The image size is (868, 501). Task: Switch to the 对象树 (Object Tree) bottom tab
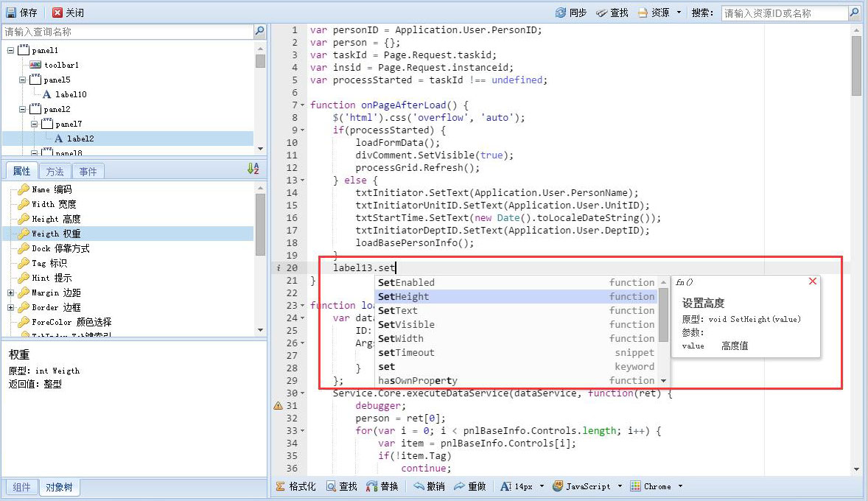59,487
